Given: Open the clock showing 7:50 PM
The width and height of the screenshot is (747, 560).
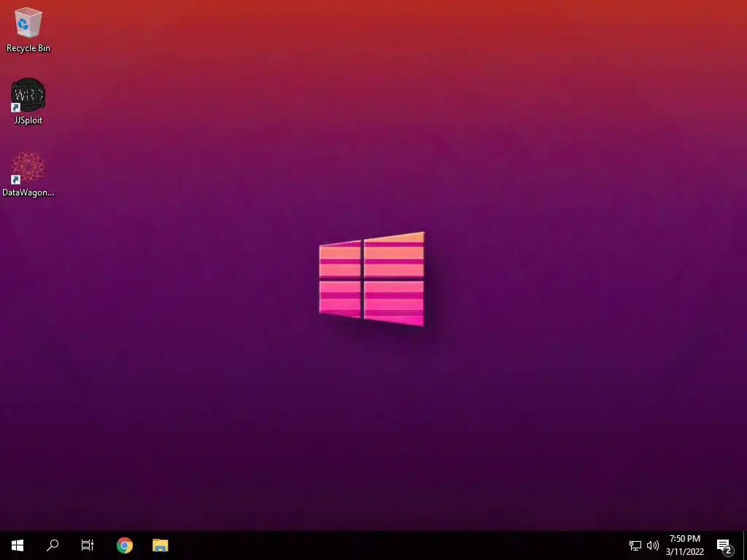Looking at the screenshot, I should coord(684,545).
